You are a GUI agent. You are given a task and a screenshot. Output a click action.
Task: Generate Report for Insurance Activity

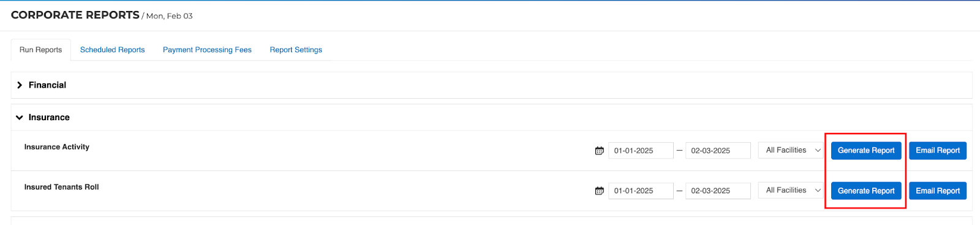click(866, 150)
